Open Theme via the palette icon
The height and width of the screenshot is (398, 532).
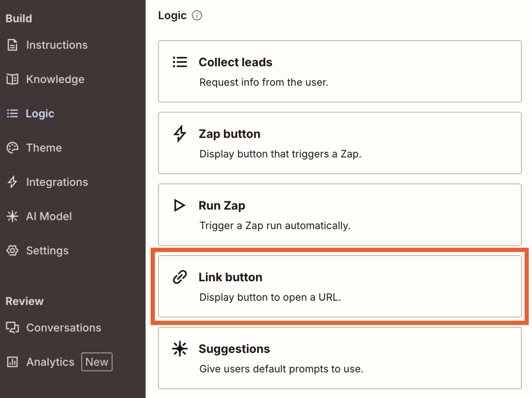pyautogui.click(x=12, y=148)
